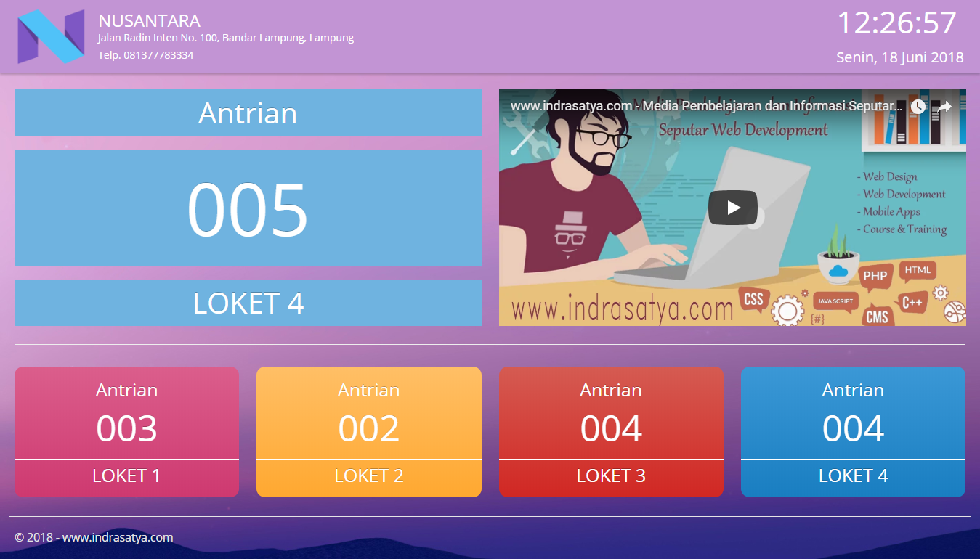Click the current queue number 005
Viewport: 980px width, 559px height.
[248, 210]
